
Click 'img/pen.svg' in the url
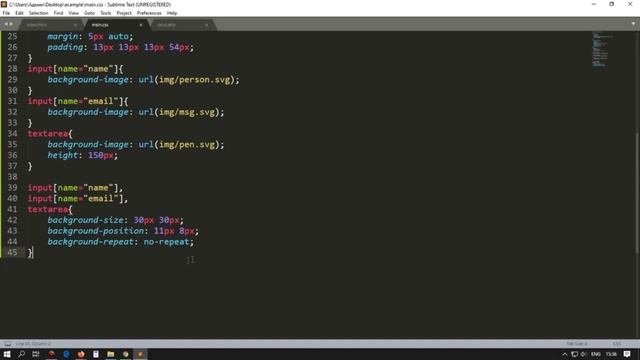(x=187, y=144)
